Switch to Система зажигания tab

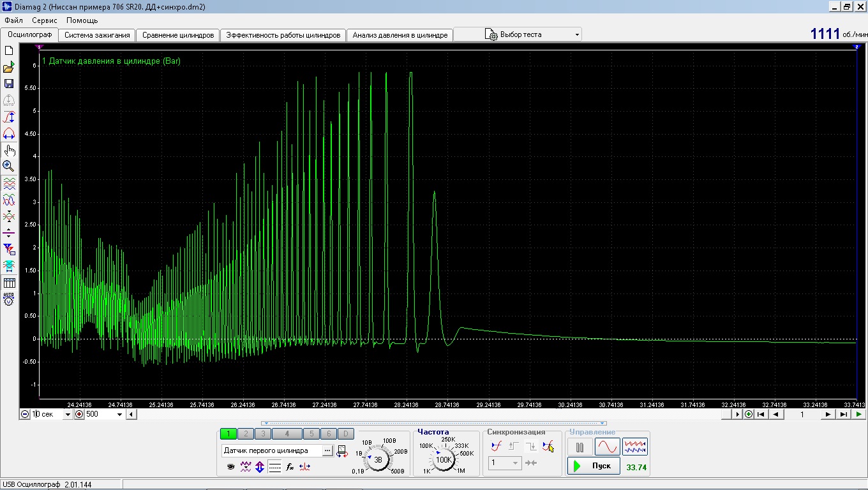tap(97, 35)
